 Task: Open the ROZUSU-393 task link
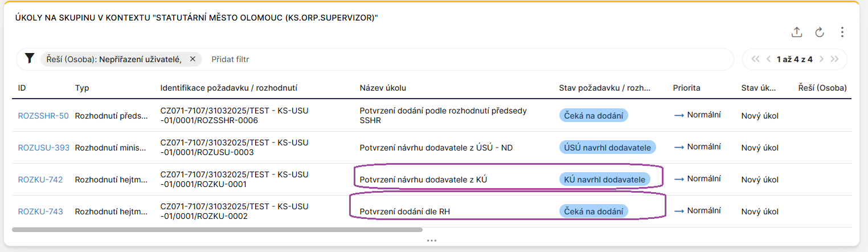[x=44, y=148]
